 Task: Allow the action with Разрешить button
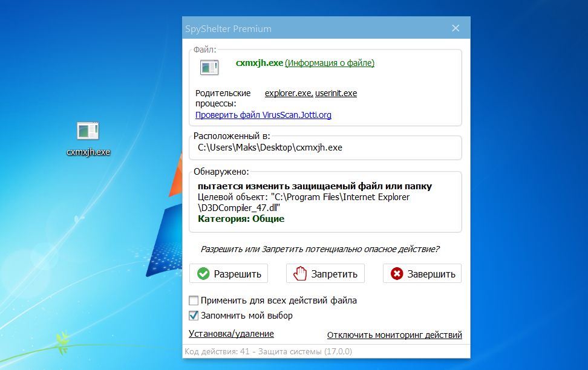click(229, 274)
